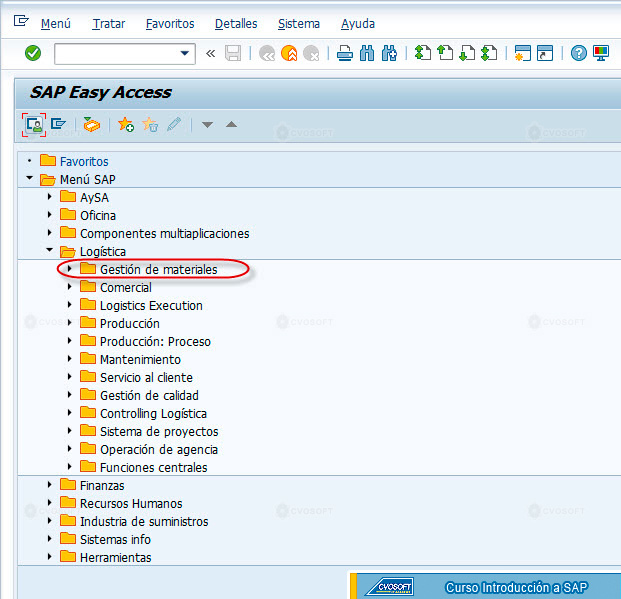Click the Curso Introducción a SAP banner

click(x=485, y=586)
